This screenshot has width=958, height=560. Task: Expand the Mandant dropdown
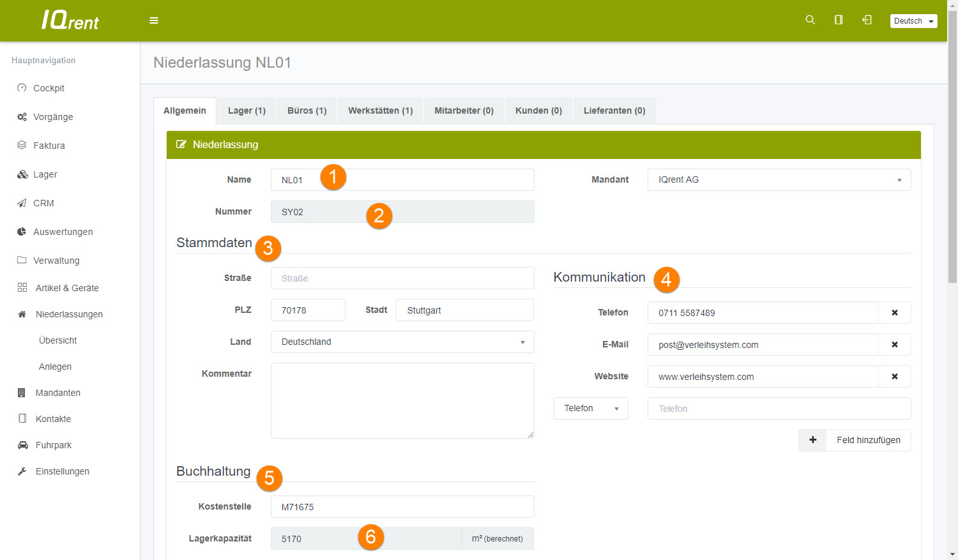[x=779, y=180]
